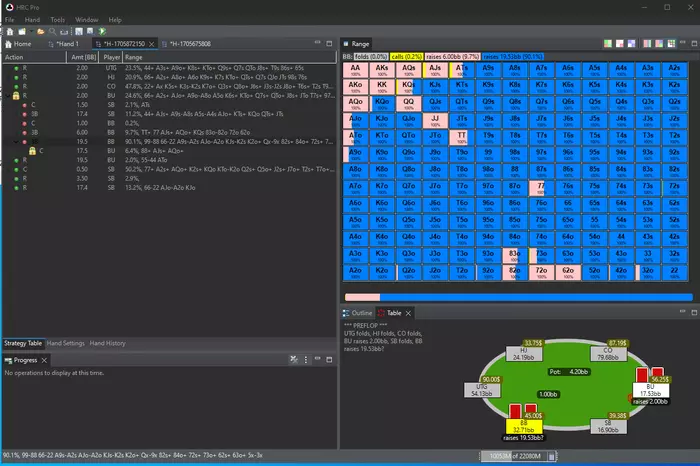The width and height of the screenshot is (700, 466).
Task: Close the Table tab
Action: pyautogui.click(x=408, y=313)
